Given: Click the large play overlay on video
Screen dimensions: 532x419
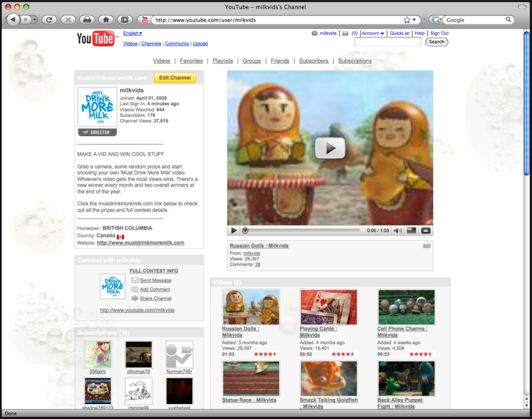Looking at the screenshot, I should (x=330, y=148).
